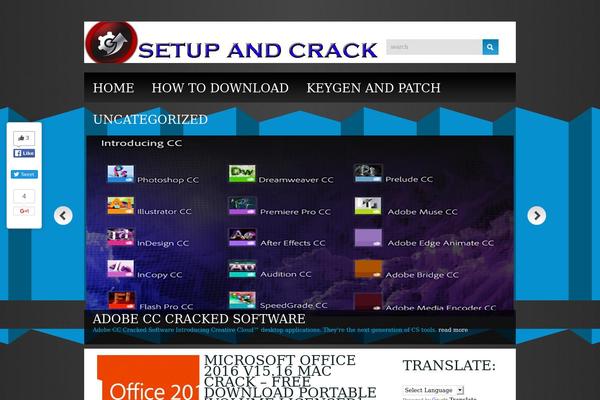Go to next slide with right arrow
The width and height of the screenshot is (600, 400).
[536, 216]
